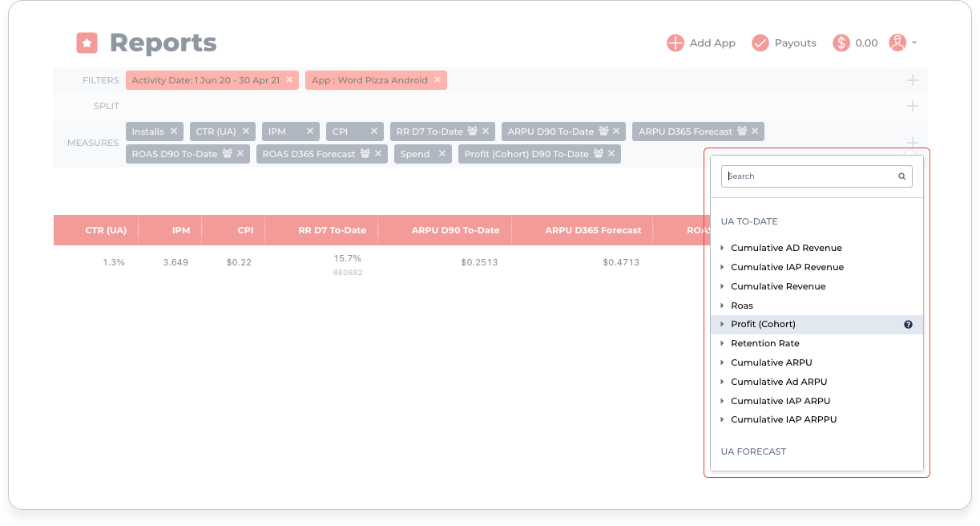
Task: Select the $0.2513 ARPU D90 value
Action: coord(479,262)
